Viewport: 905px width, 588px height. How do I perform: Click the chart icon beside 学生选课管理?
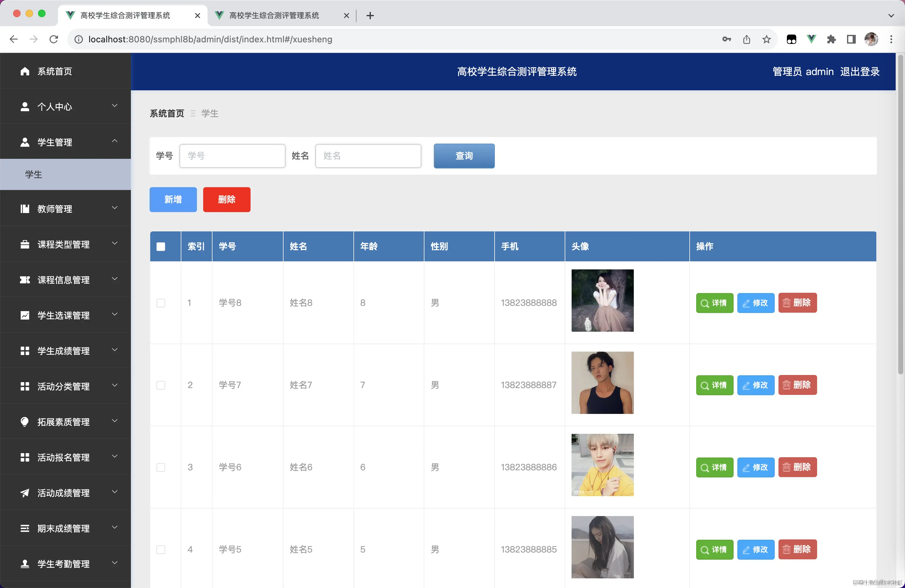[x=25, y=315]
